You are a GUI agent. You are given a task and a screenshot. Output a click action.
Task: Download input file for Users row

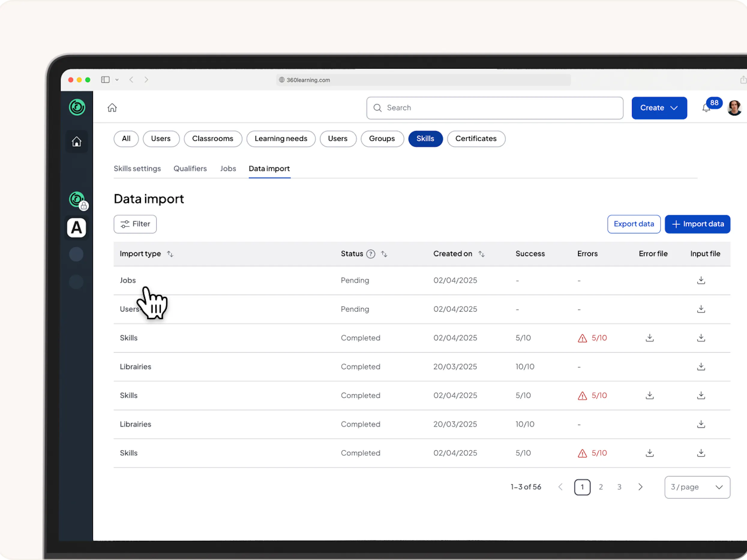coord(701,309)
